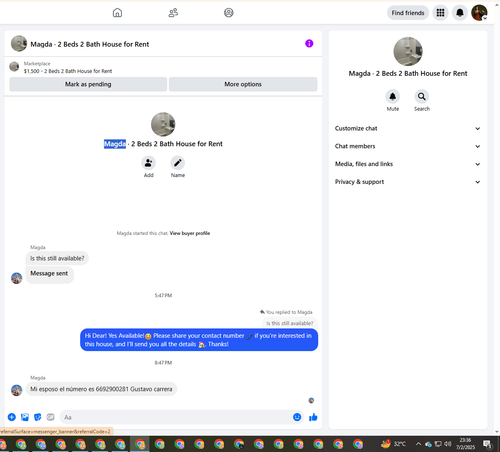Screen dimensions: 500x452
Task: Click the Find friends button
Action: tap(408, 13)
